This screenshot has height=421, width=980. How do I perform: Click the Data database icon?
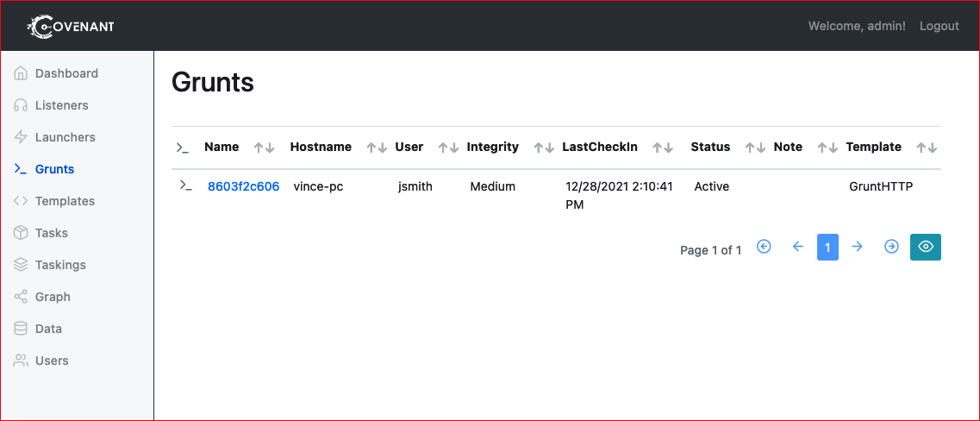coord(21,329)
